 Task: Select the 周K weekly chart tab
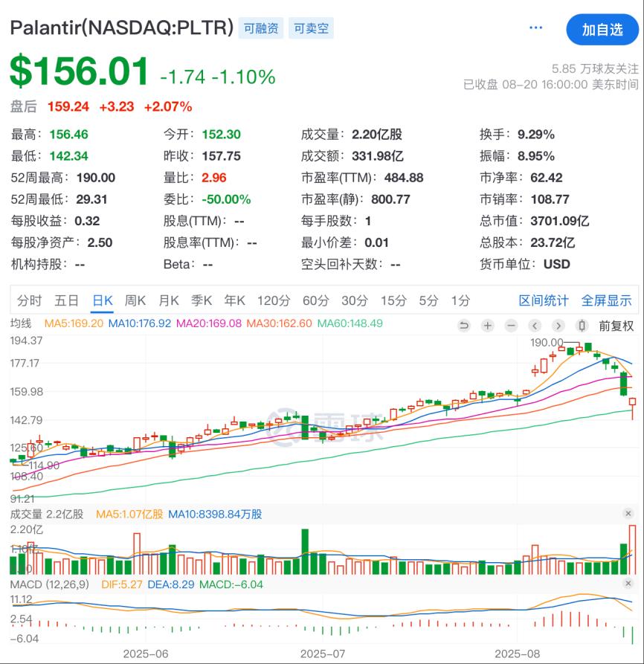pyautogui.click(x=135, y=300)
